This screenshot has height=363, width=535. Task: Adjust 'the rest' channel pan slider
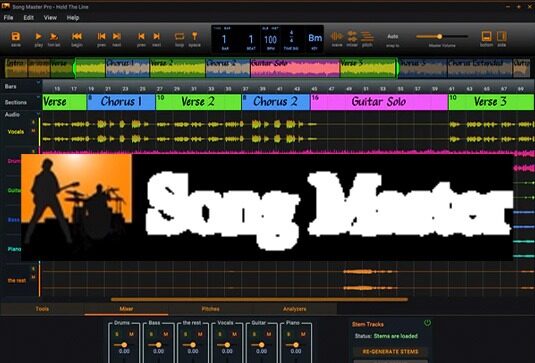click(193, 345)
